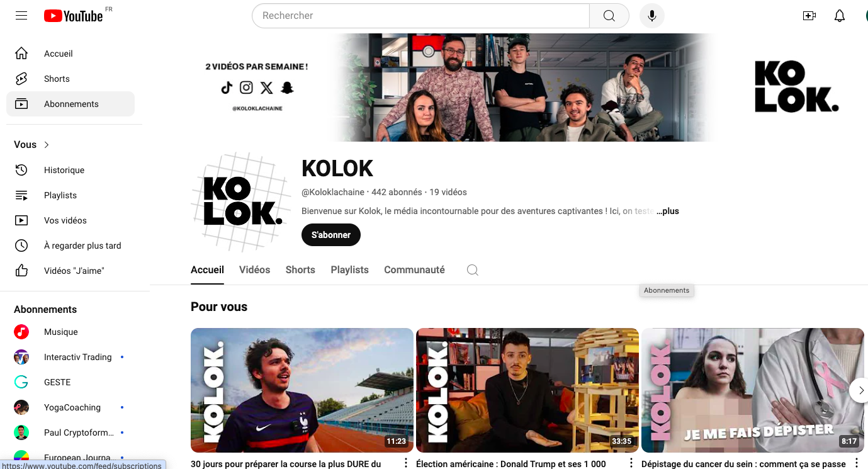This screenshot has width=868, height=469.
Task: Open the hamburger guide menu
Action: pyautogui.click(x=21, y=16)
